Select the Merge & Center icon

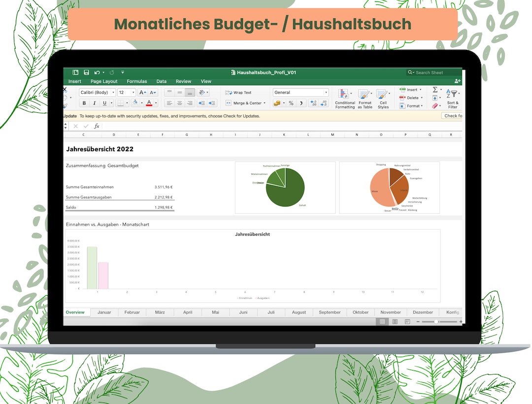pyautogui.click(x=229, y=103)
